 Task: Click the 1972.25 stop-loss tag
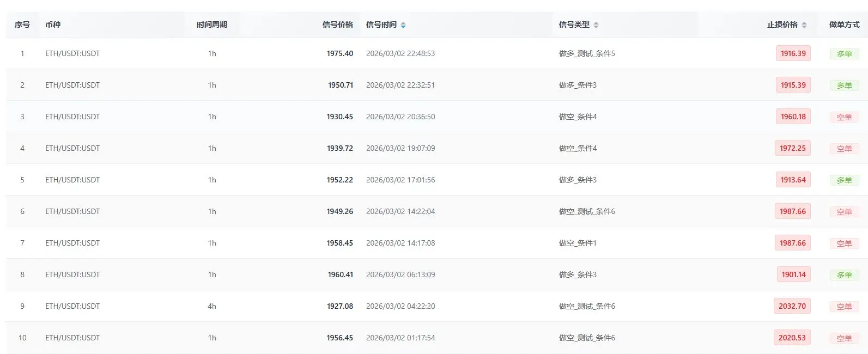coord(792,148)
